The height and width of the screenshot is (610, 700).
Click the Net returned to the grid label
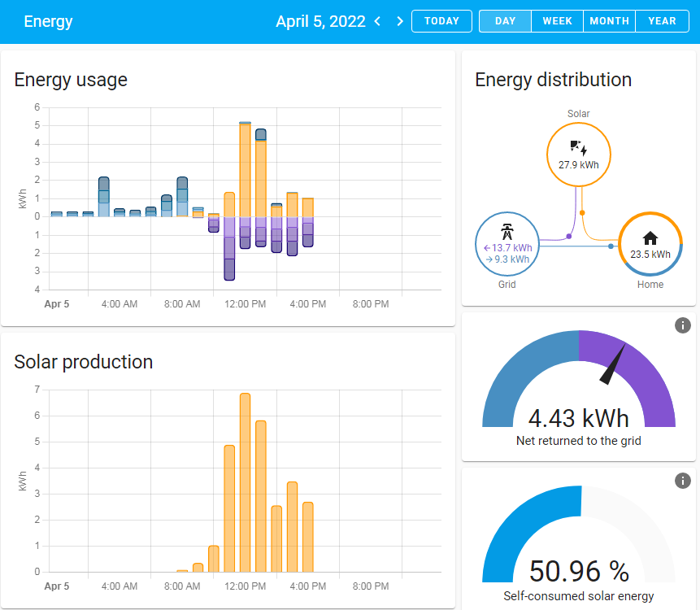pos(579,441)
